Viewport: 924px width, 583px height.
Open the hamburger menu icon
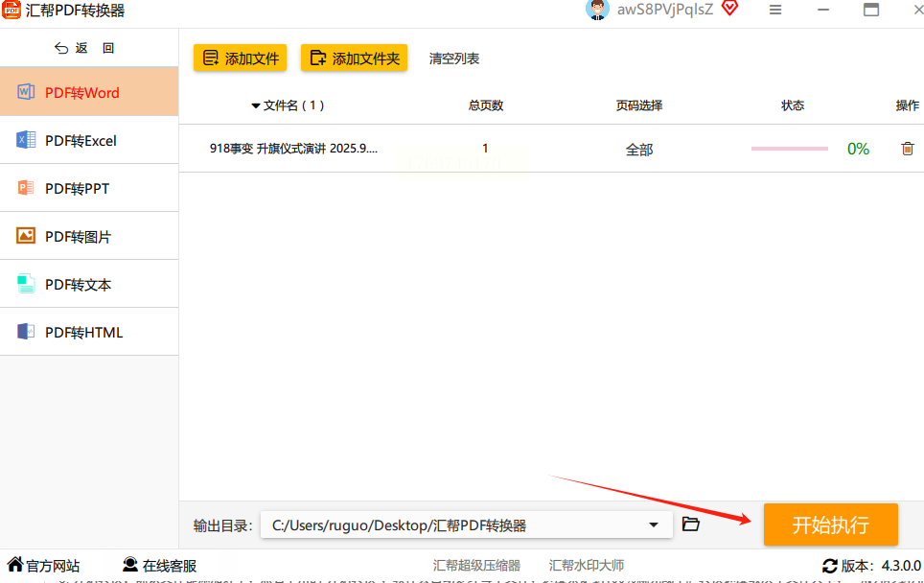point(775,10)
